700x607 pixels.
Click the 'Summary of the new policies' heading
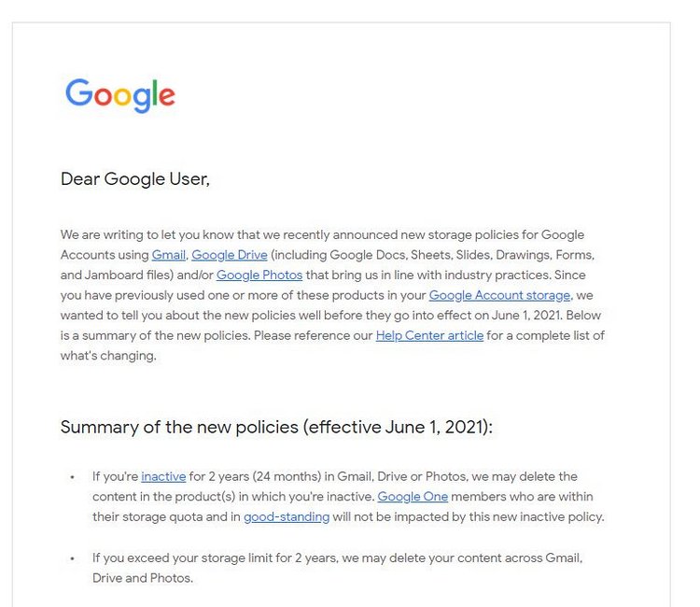[276, 427]
